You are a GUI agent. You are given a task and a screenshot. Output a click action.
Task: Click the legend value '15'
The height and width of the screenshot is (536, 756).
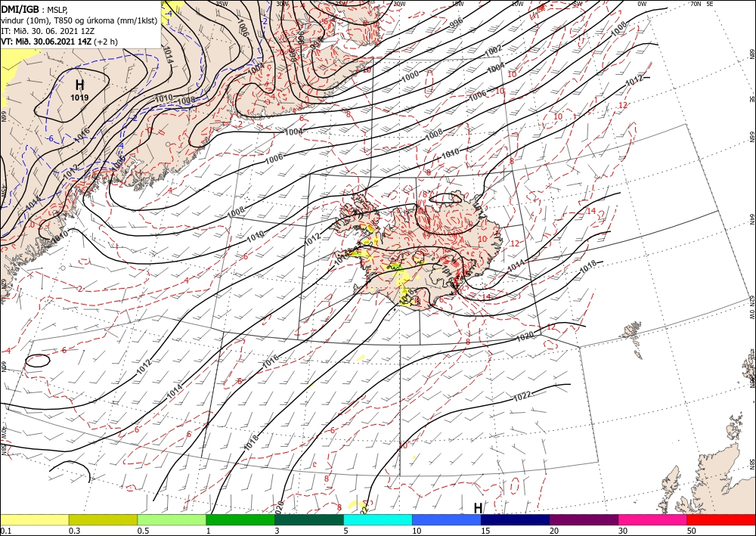click(x=485, y=531)
